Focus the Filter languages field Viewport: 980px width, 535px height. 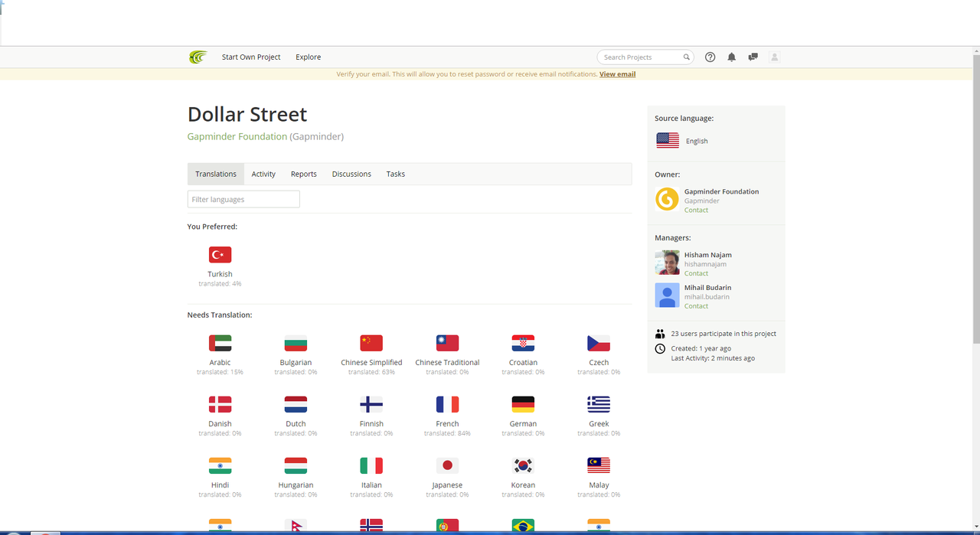[243, 199]
